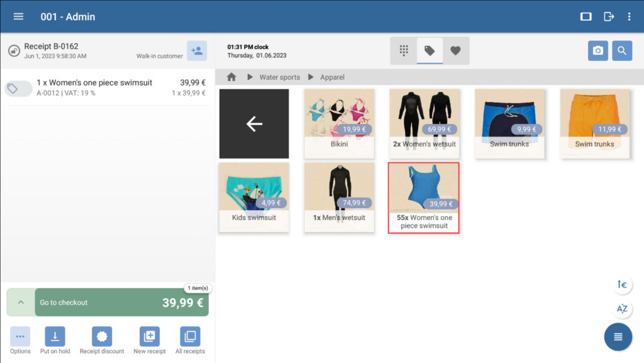Sort products alphabetically A-Z
Screen dimensions: 644x363
tap(622, 309)
